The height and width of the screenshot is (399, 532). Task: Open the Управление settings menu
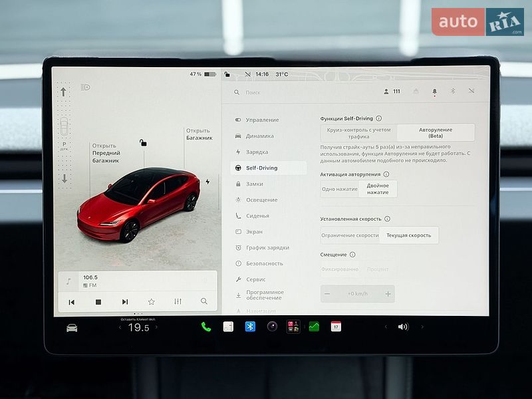262,120
